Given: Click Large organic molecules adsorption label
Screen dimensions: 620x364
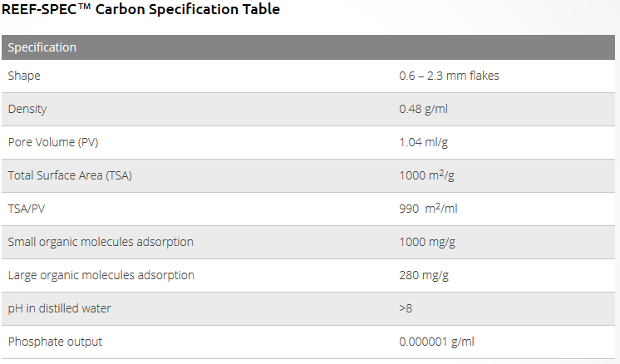Looking at the screenshot, I should (101, 275).
